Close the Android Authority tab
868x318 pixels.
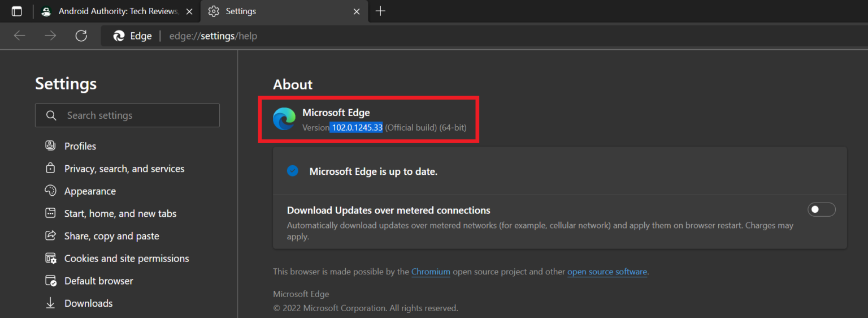click(189, 11)
